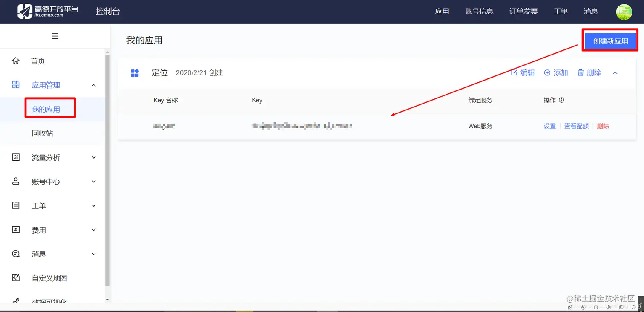Click the Key 名称 column header
Viewport: 644px width, 312px height.
pyautogui.click(x=166, y=100)
